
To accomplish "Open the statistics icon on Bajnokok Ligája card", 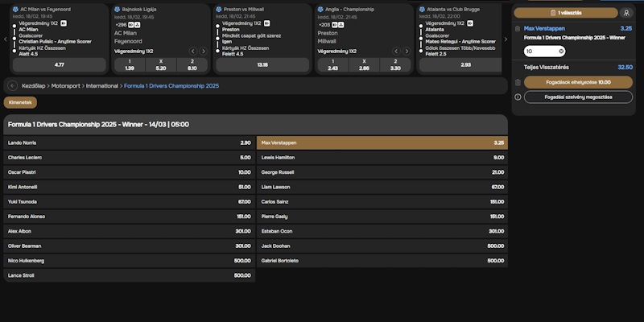I will point(137,25).
